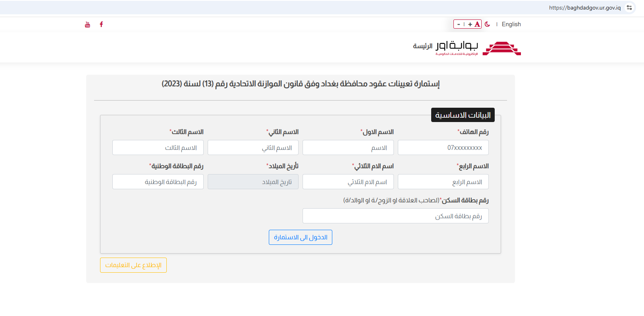Image resolution: width=644 pixels, height=316 pixels.
Task: Open the YouTube social media icon
Action: point(87,25)
